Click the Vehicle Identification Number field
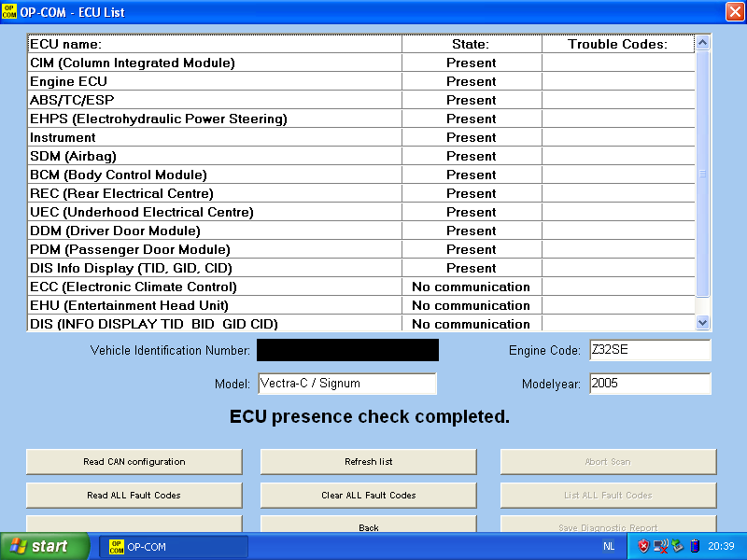 click(347, 350)
